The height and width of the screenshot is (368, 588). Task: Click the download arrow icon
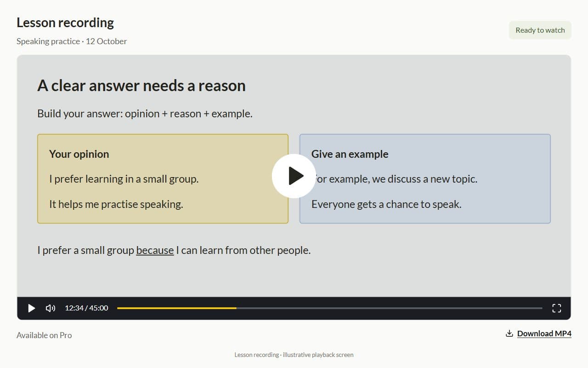[x=509, y=333]
